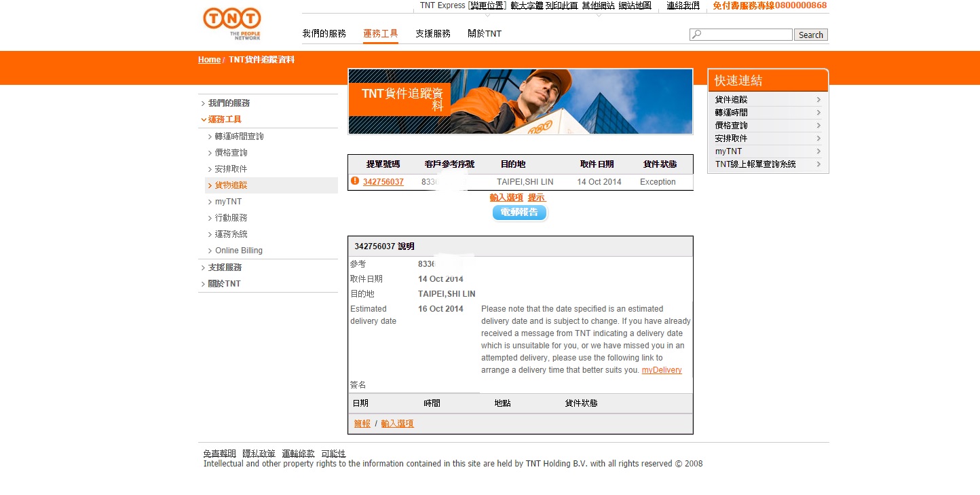
Task: Select 轉運時間查詢 in the sidebar
Action: coord(239,136)
